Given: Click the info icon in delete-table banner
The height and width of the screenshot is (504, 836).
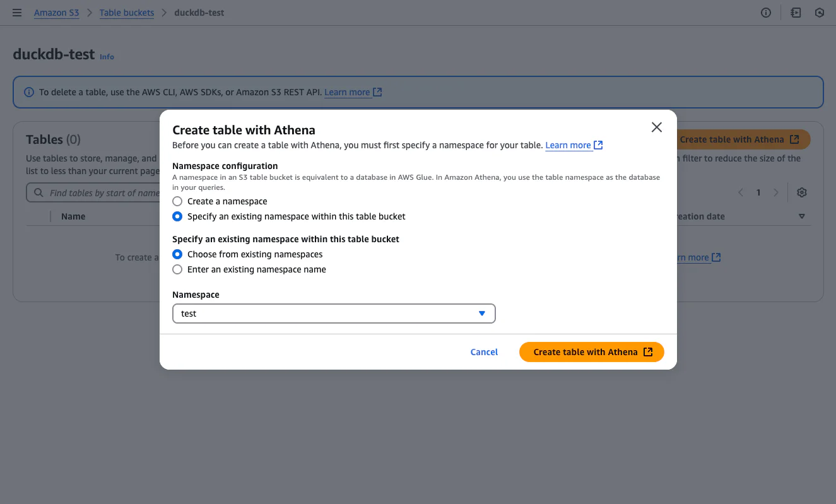Looking at the screenshot, I should pyautogui.click(x=29, y=92).
